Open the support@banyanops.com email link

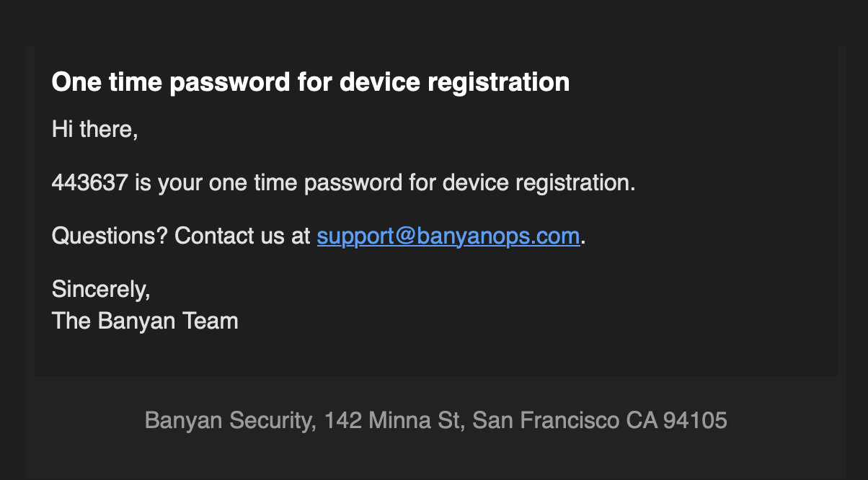pos(448,236)
